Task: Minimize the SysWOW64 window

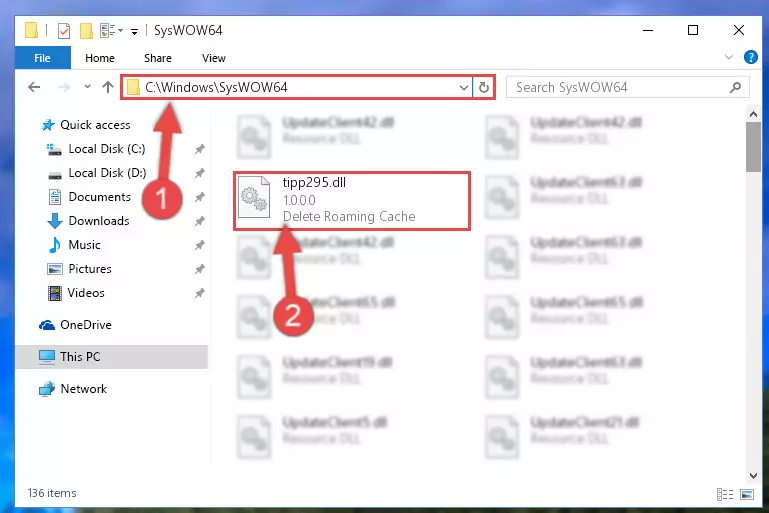Action: pyautogui.click(x=648, y=30)
